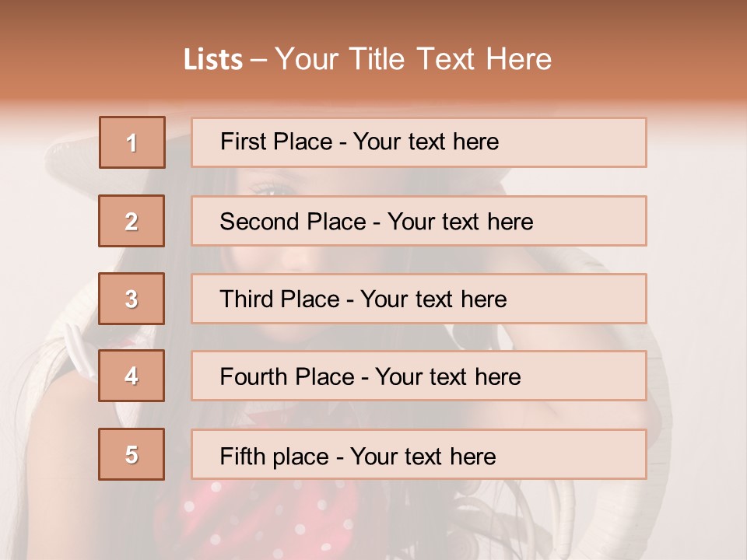Click the word Fourth in list
The width and height of the screenshot is (747, 560).
(254, 376)
